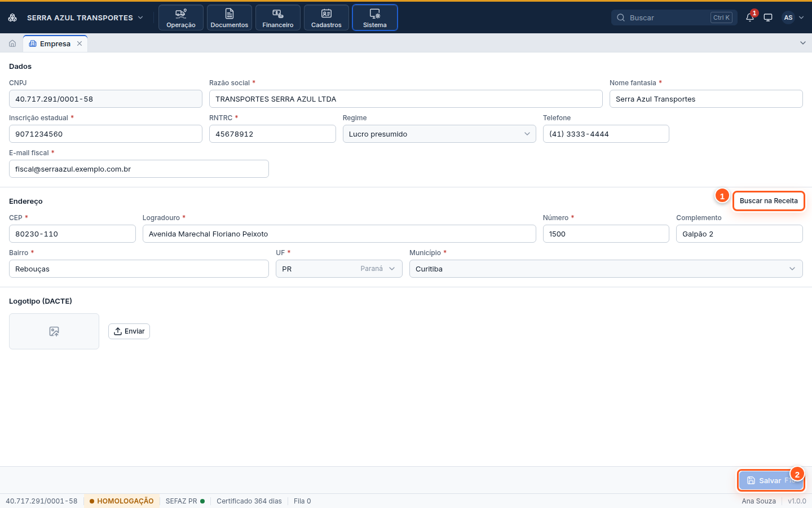Edit the Bairro field

139,269
